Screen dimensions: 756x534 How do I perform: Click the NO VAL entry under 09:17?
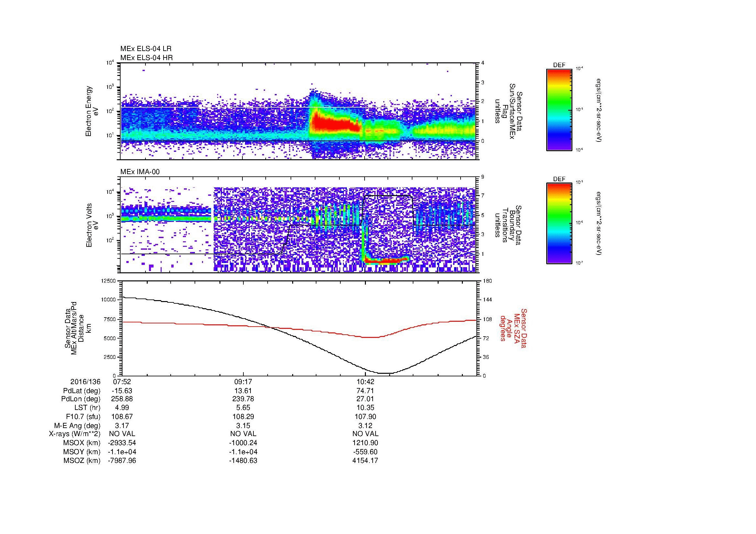click(243, 434)
